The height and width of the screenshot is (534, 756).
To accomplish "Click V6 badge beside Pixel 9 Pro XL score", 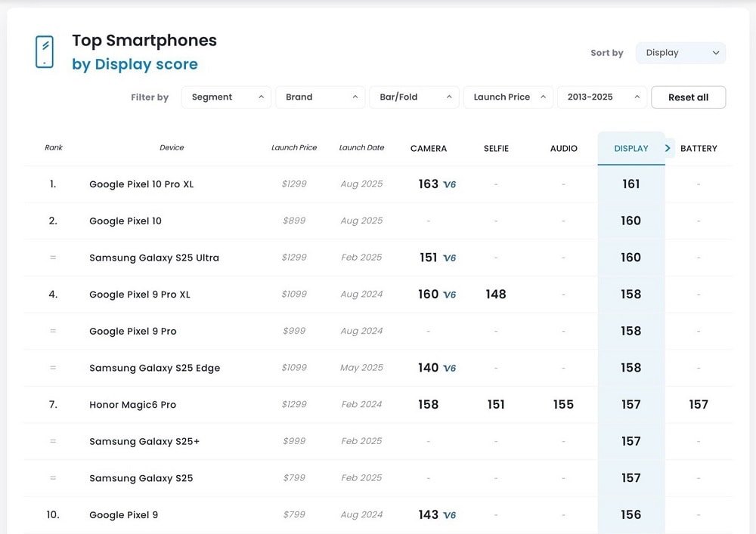I will click(x=450, y=295).
